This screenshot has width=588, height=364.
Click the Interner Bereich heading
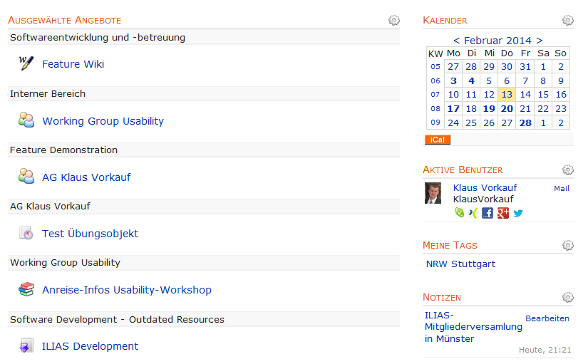[48, 94]
